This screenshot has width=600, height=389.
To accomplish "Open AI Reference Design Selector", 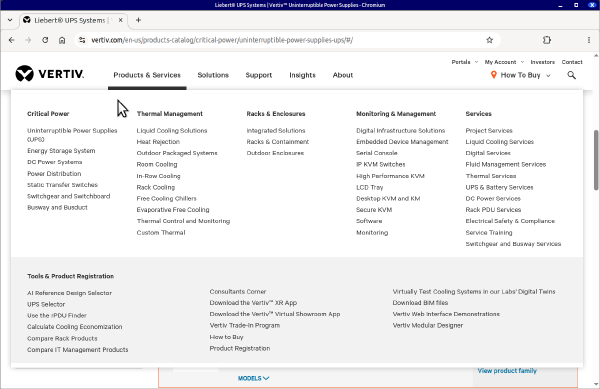I will [x=69, y=293].
